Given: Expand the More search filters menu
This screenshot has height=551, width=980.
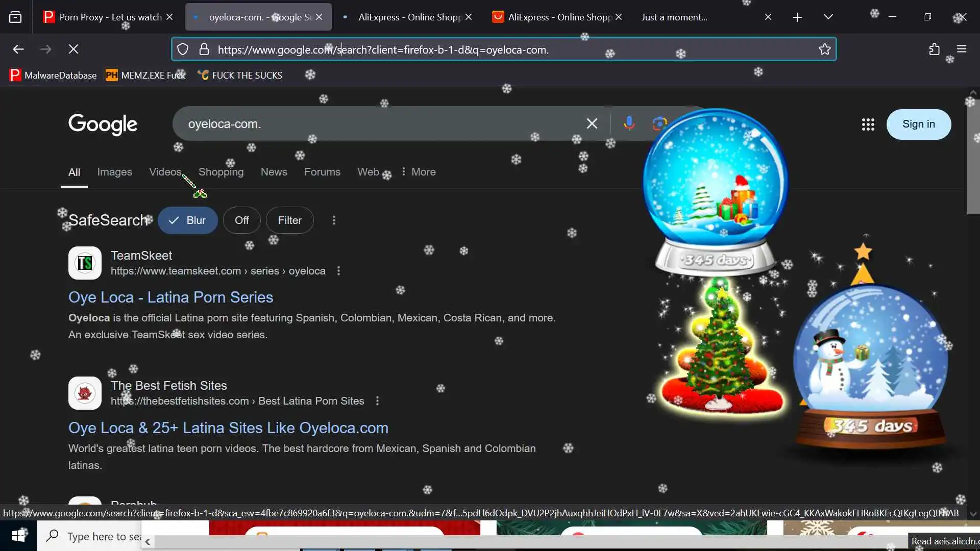Looking at the screenshot, I should click(418, 172).
